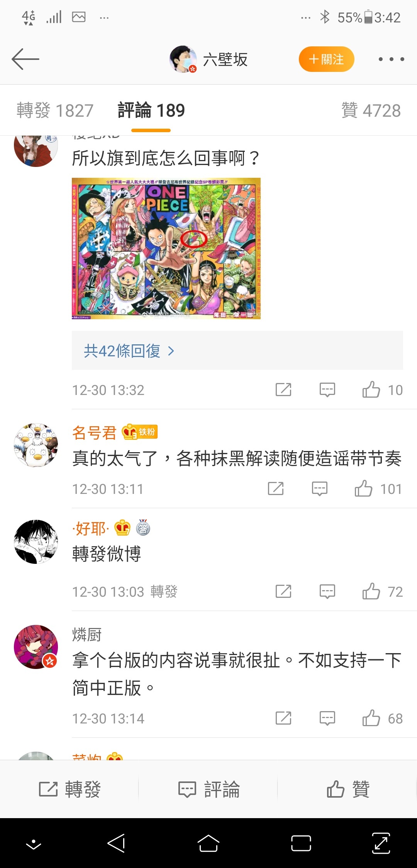
Task: Switch to the 贊 4728 tab
Action: pos(371,111)
